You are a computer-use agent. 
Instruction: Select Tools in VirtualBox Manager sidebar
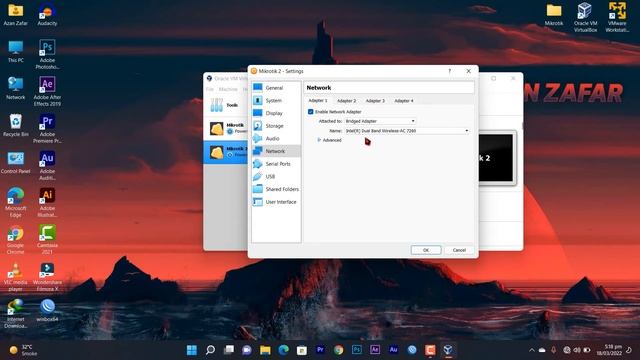[225, 105]
